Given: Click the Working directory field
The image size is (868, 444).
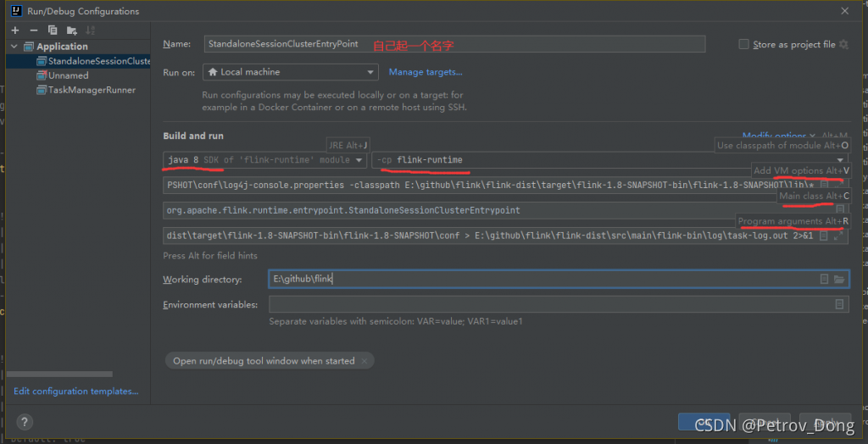Looking at the screenshot, I should 559,279.
